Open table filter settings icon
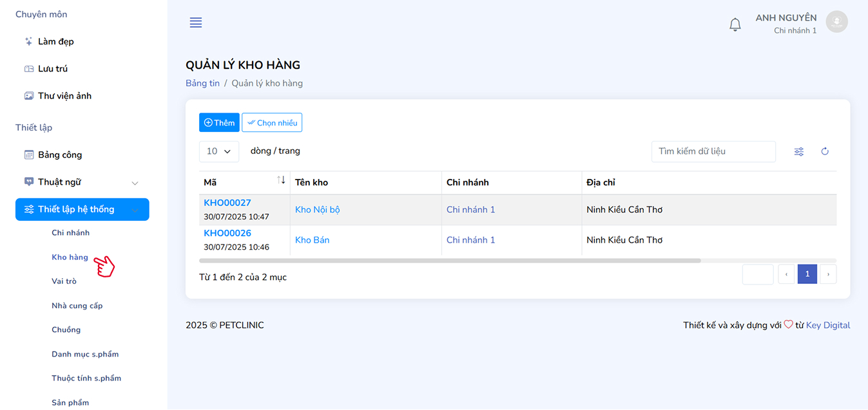Image resolution: width=868 pixels, height=410 pixels. click(x=798, y=152)
